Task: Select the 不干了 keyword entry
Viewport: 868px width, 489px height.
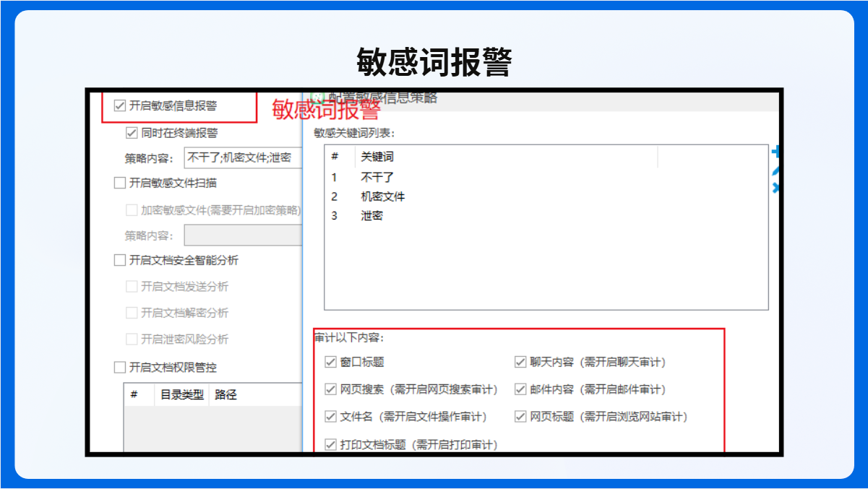Action: click(377, 177)
